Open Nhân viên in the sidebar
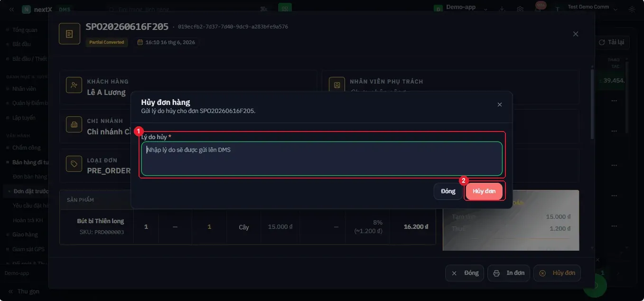The height and width of the screenshot is (301, 644). coord(24,89)
